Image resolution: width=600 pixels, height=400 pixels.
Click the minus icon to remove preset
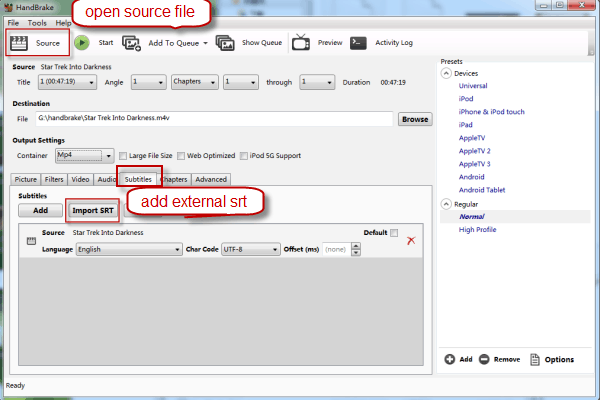(484, 359)
